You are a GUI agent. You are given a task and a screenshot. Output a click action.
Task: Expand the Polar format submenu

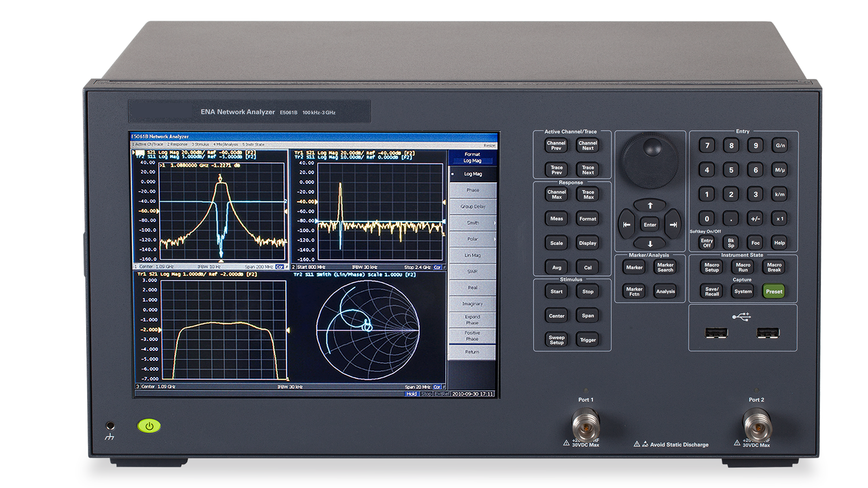tap(473, 239)
